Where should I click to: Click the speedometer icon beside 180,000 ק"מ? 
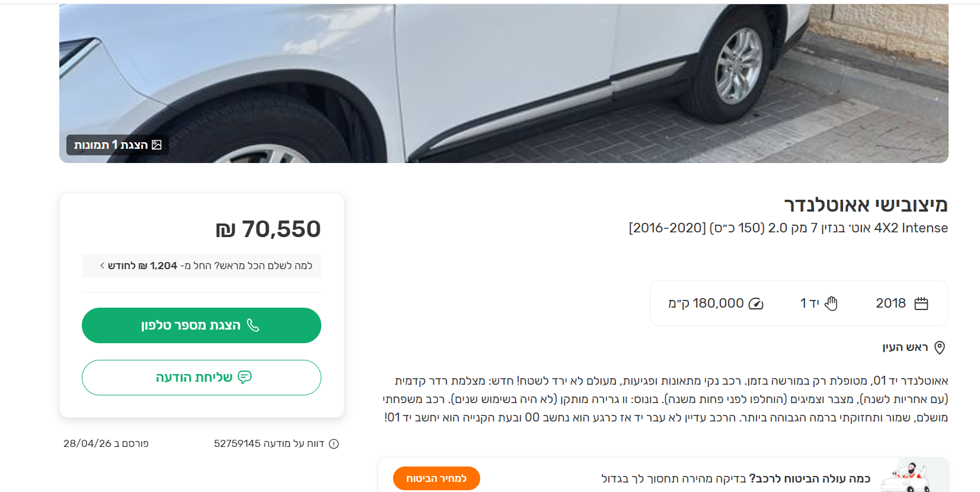756,303
